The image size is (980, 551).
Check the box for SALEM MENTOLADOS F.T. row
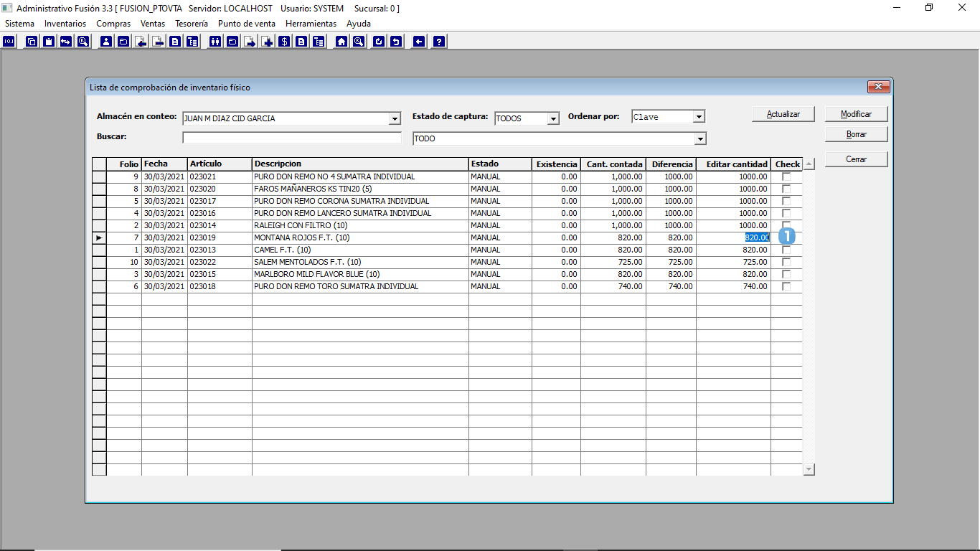coord(786,262)
